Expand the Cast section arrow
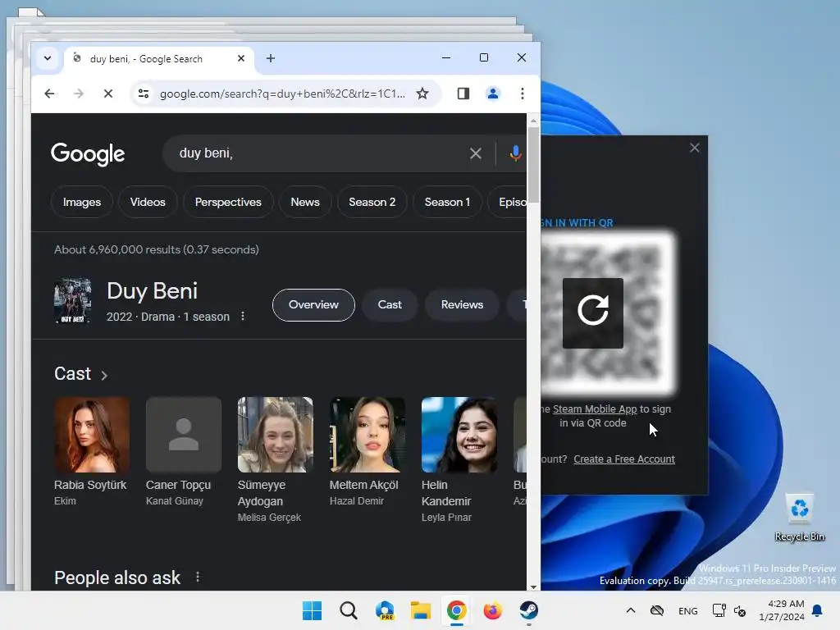 (104, 376)
